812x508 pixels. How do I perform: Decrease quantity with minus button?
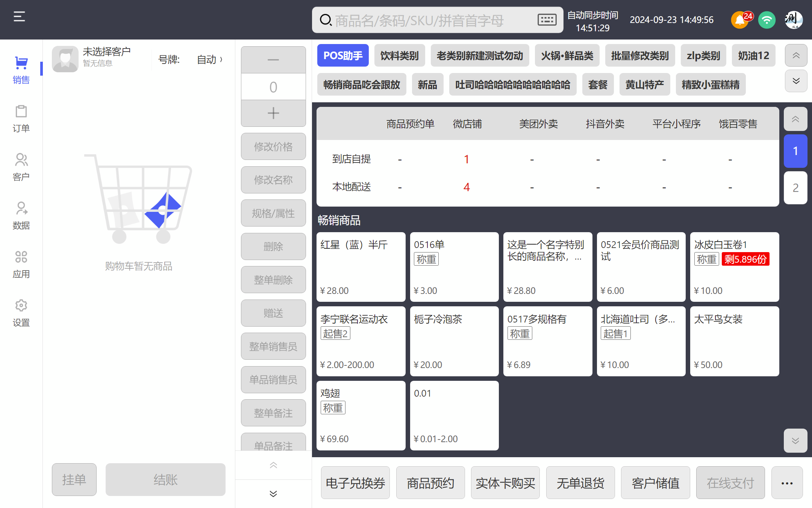pos(273,60)
